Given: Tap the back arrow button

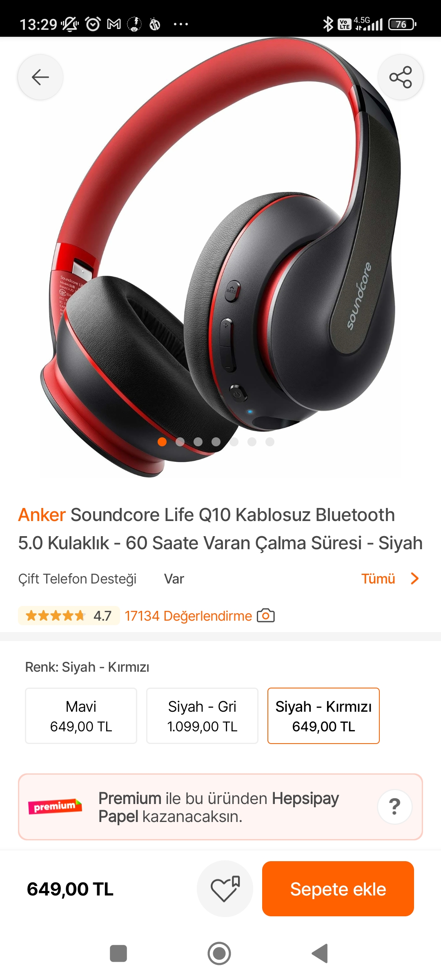Looking at the screenshot, I should click(40, 77).
